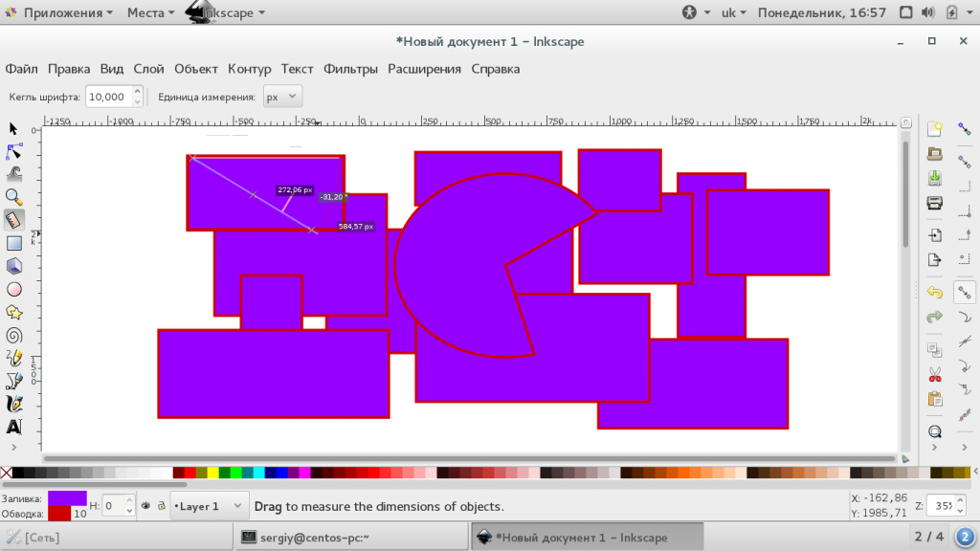Viewport: 980px width, 551px height.
Task: Click the purple Заливка fill swatch
Action: coord(68,498)
